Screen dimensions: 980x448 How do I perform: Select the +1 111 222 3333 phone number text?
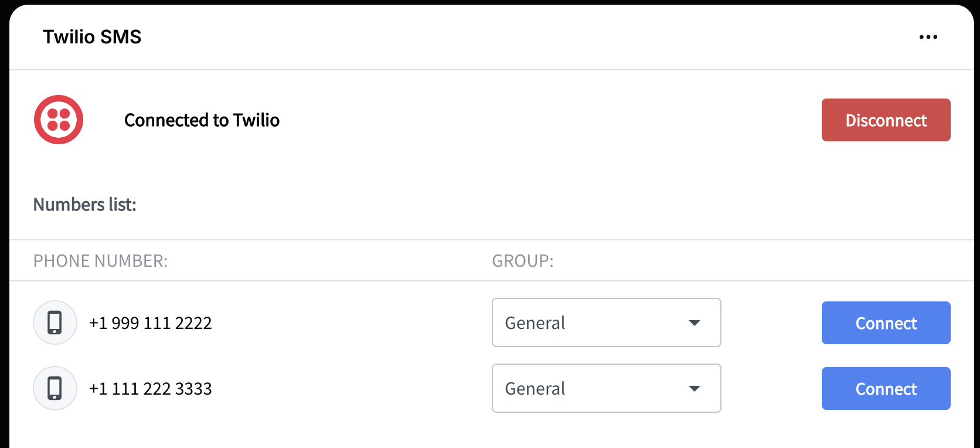tap(151, 389)
